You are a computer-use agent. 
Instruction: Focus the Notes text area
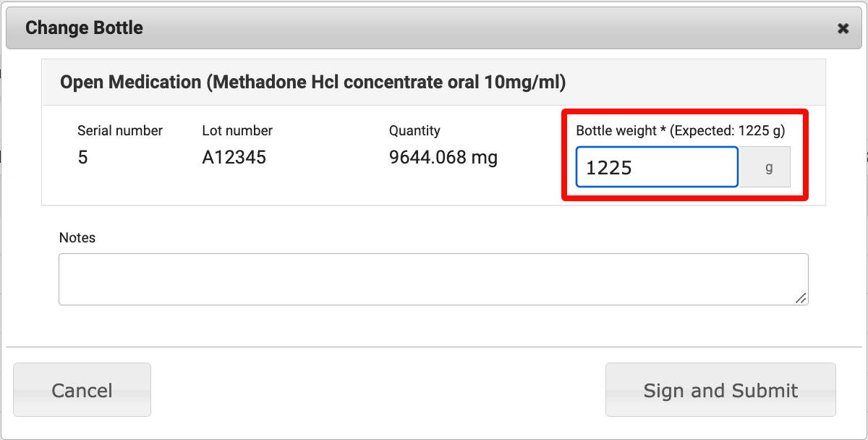click(x=433, y=279)
